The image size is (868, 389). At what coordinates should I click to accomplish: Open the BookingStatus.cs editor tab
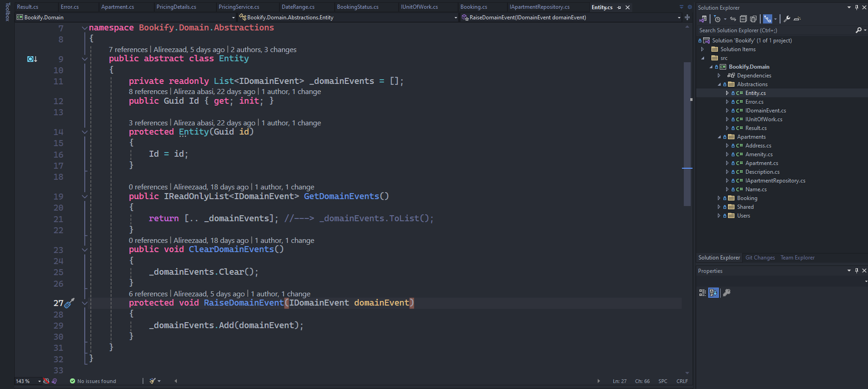click(x=358, y=7)
